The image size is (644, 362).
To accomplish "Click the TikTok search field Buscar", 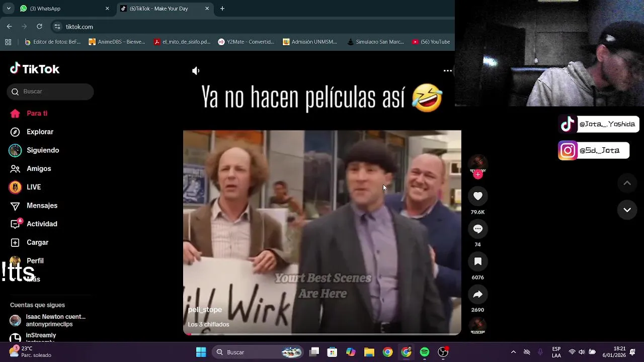I will 50,92.
